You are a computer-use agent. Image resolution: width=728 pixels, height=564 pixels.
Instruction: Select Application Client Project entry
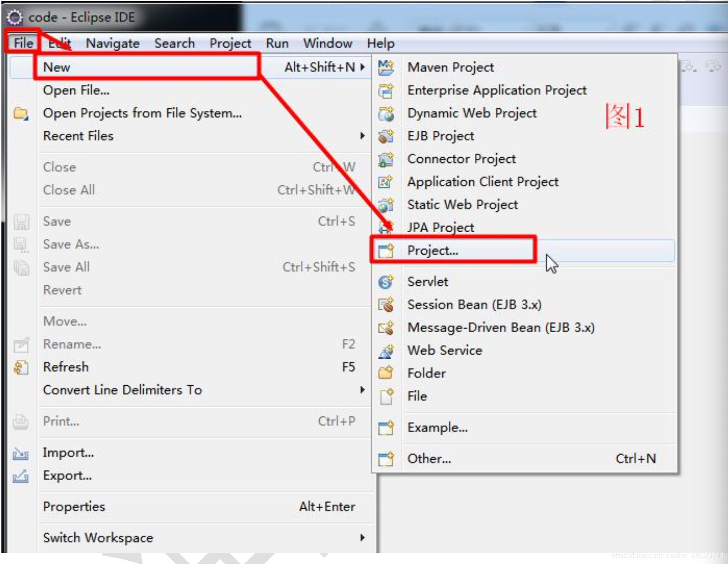tap(525, 181)
